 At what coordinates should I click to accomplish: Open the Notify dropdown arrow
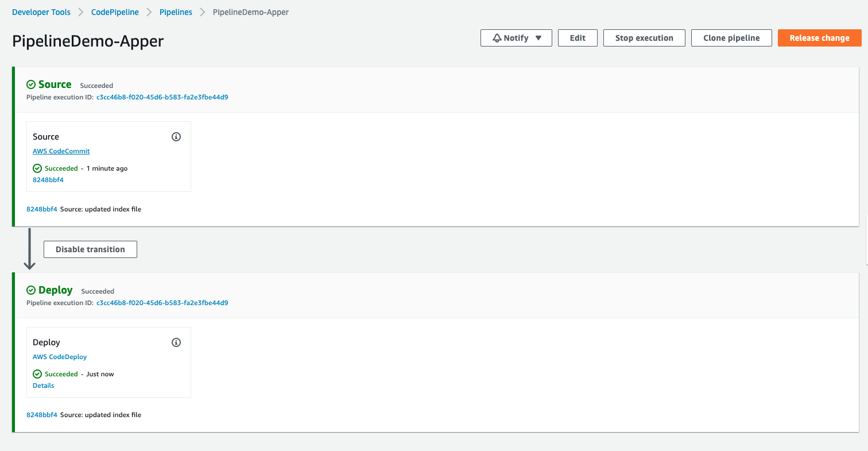(538, 38)
